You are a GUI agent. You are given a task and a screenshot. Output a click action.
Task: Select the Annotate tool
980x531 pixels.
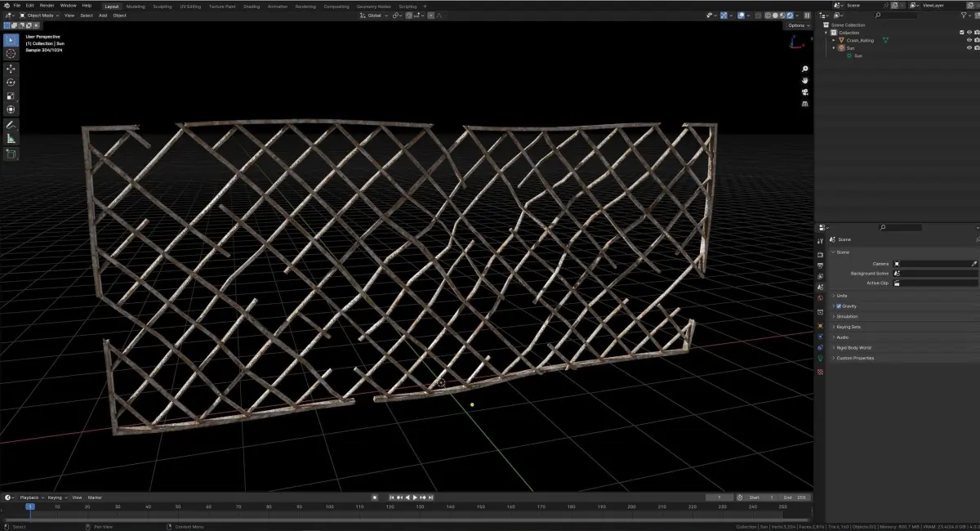pyautogui.click(x=11, y=125)
